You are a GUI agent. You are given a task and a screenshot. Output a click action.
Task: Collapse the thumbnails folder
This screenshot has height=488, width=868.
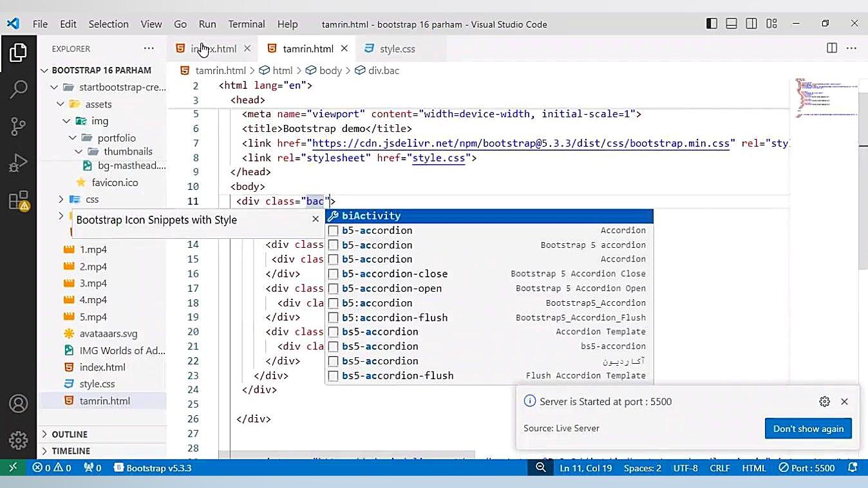pyautogui.click(x=79, y=151)
